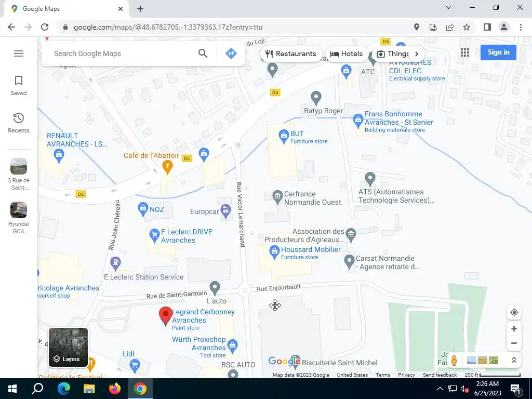Select the Houssard Mobilier marker
Viewport: 532px width, 399px height.
click(x=274, y=253)
